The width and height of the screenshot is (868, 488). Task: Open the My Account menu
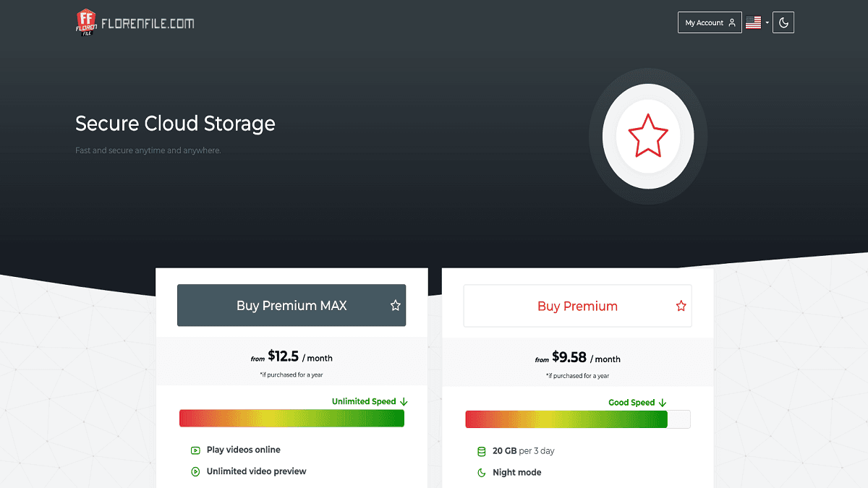click(709, 22)
